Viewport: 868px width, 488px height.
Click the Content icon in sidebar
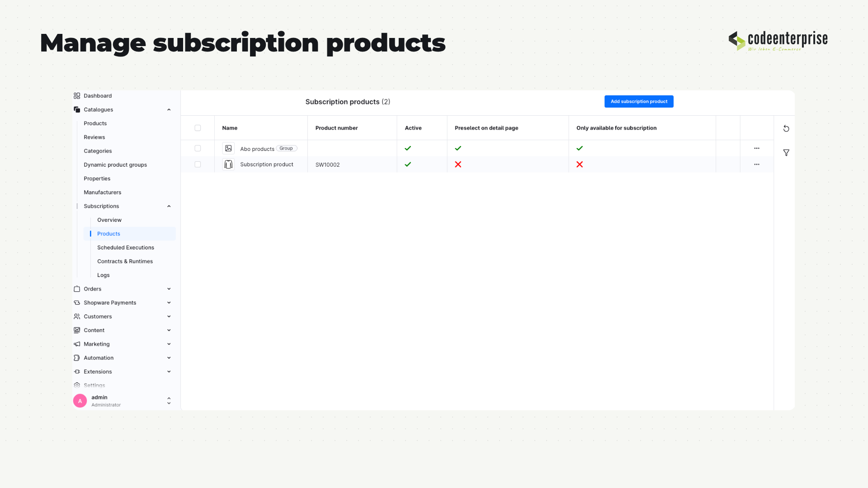pos(77,330)
